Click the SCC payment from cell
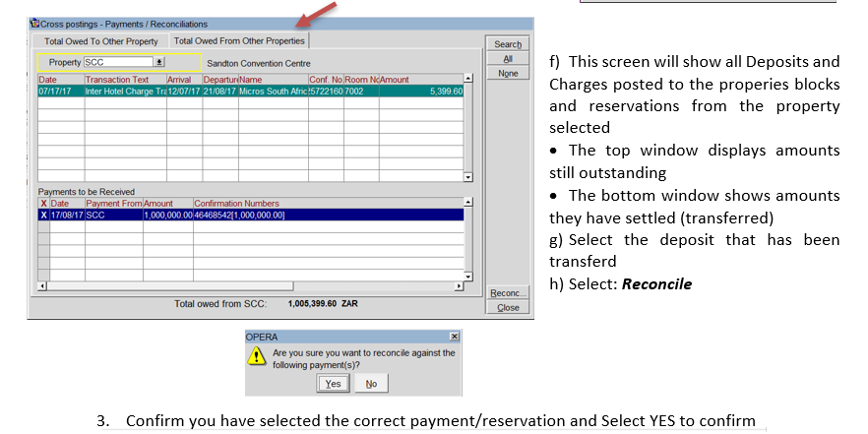868x434 pixels. tap(113, 215)
